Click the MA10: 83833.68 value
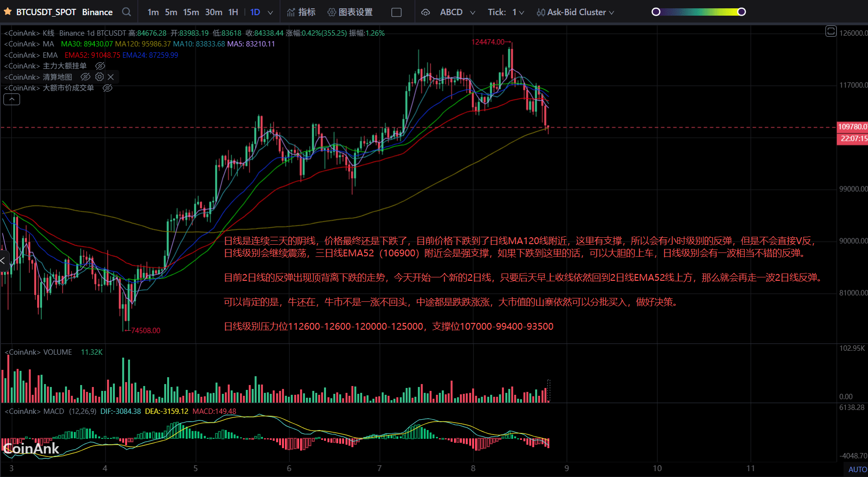This screenshot has width=868, height=477. point(199,44)
